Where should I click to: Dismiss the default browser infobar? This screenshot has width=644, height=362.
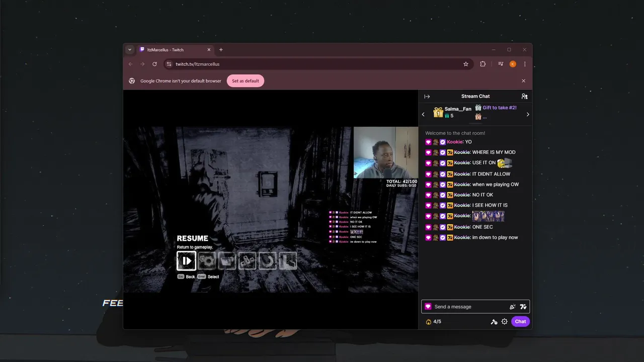pyautogui.click(x=523, y=81)
